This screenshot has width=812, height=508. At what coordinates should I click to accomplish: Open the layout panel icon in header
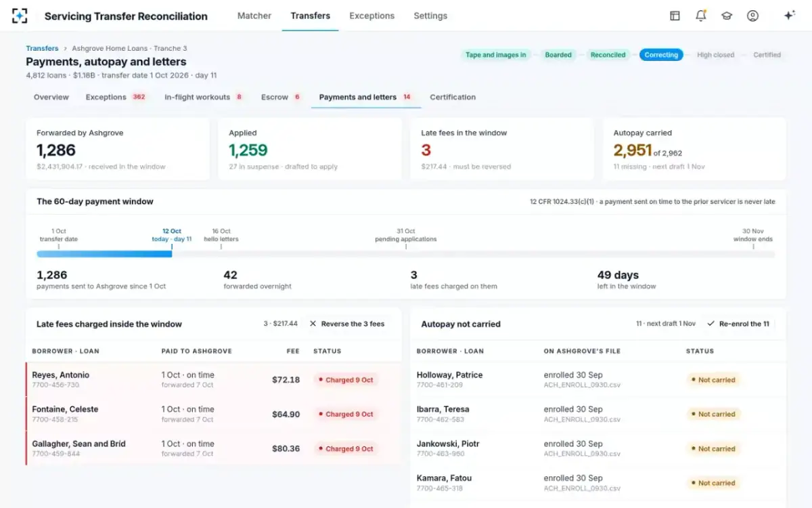[675, 16]
